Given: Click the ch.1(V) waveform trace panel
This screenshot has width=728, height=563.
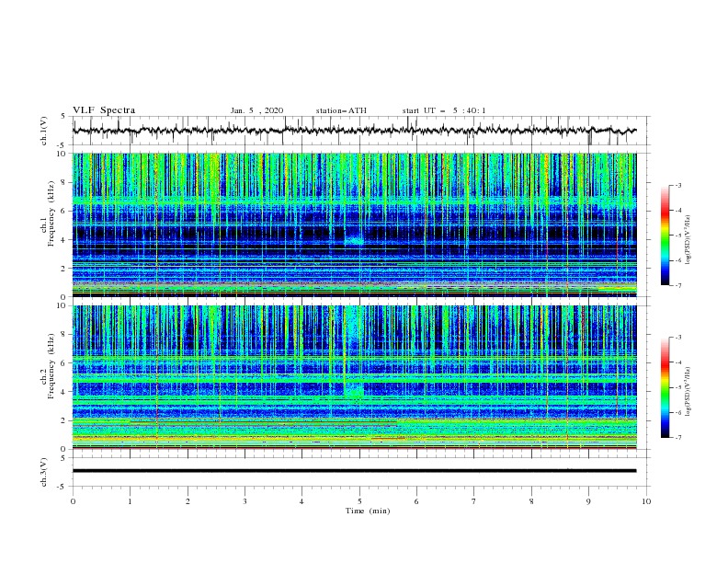Looking at the screenshot, I should (361, 131).
